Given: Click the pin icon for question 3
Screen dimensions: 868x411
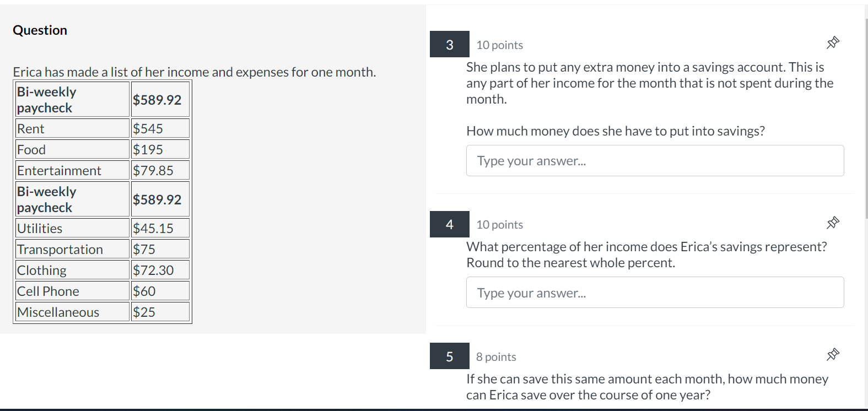Looking at the screenshot, I should 833,42.
